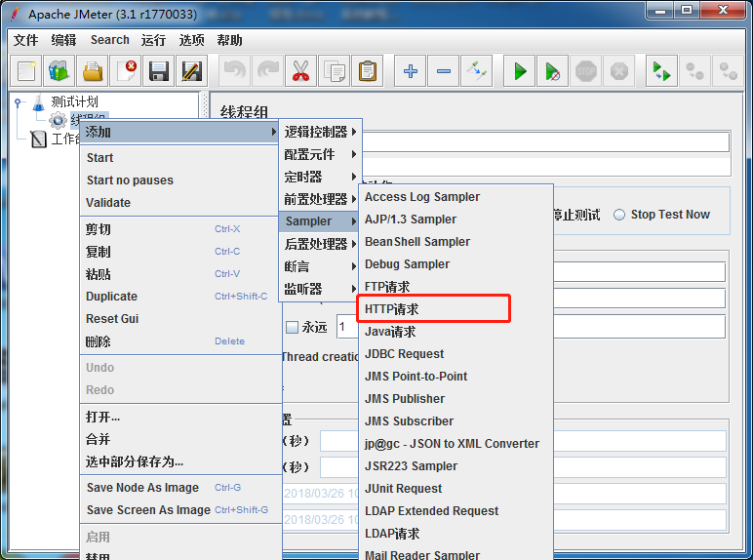This screenshot has width=753, height=560.
Task: Expand the 断言 submenu
Action: click(320, 266)
